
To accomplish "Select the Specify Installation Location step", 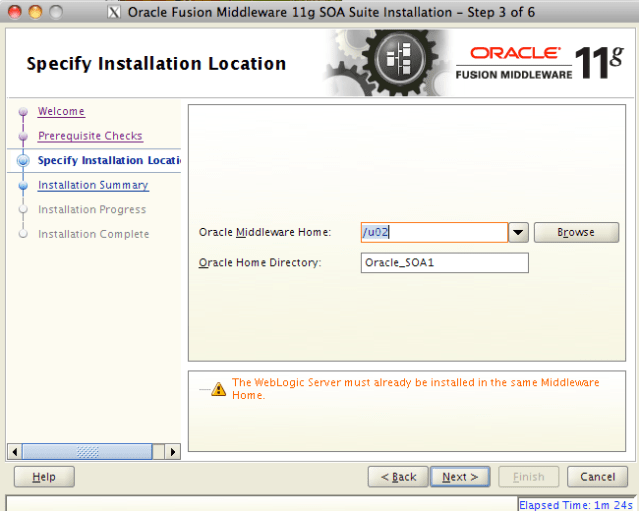I will (108, 160).
